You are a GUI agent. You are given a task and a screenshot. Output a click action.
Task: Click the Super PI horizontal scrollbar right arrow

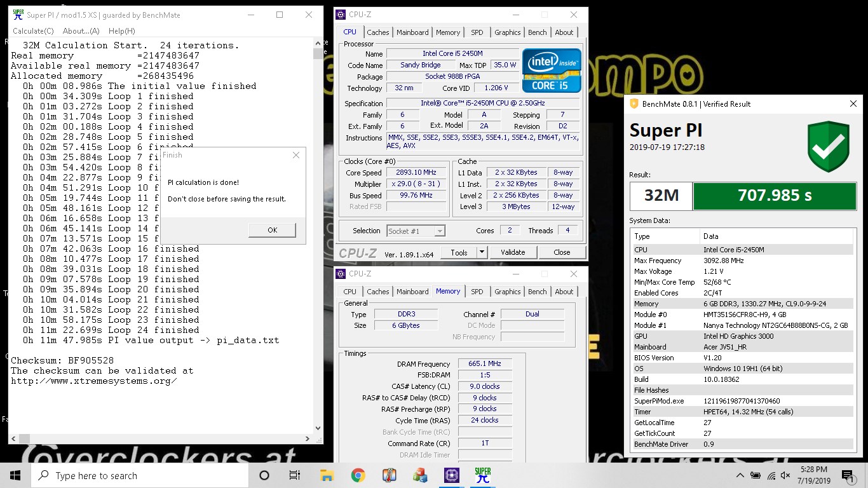[308, 438]
